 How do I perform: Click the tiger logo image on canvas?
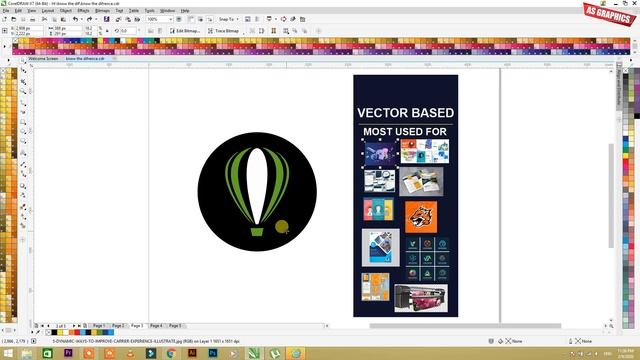click(x=421, y=217)
